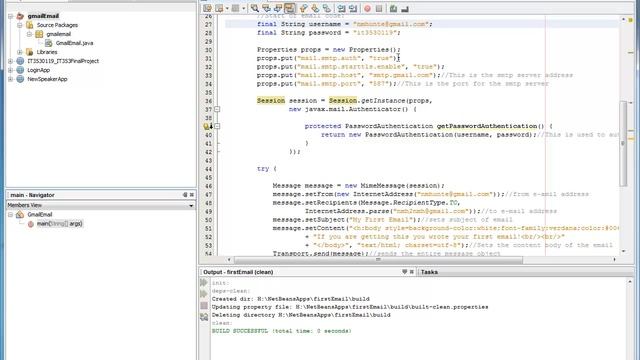Select the Source Packages folder
The height and width of the screenshot is (360, 640).
(57, 25)
